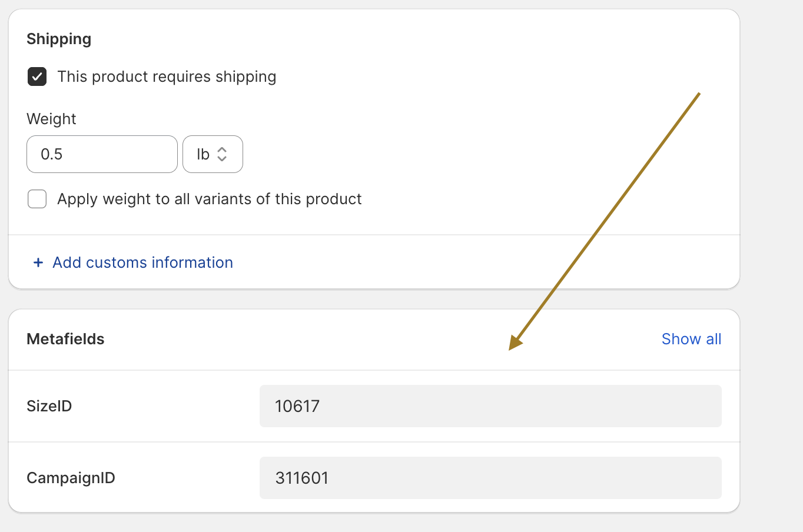This screenshot has width=803, height=532.
Task: Select the SizeID value field 10617
Action: pos(490,406)
